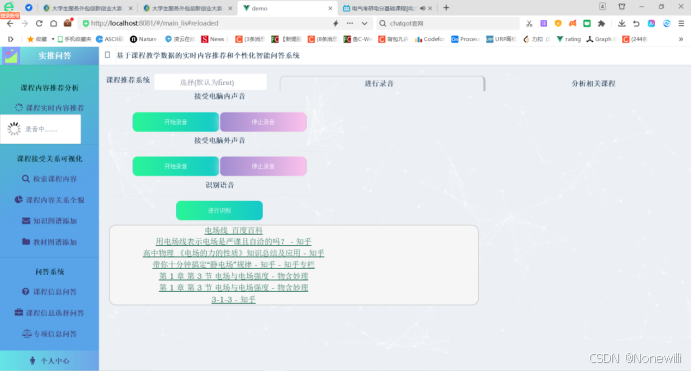Viewport: 692px width, 372px height.
Task: Start recording under 接受电脑外声音
Action: click(x=176, y=166)
